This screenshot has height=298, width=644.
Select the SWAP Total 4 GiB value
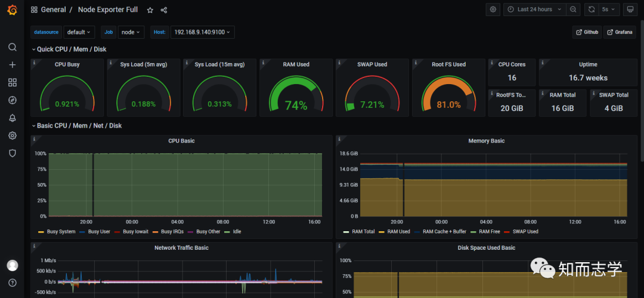tap(614, 108)
